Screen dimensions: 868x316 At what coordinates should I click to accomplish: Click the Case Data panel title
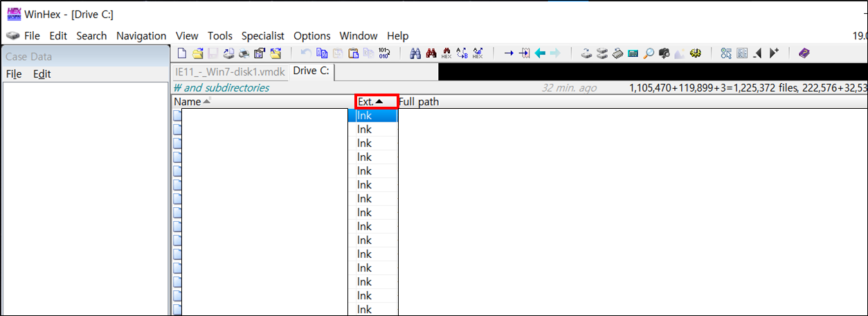(28, 57)
